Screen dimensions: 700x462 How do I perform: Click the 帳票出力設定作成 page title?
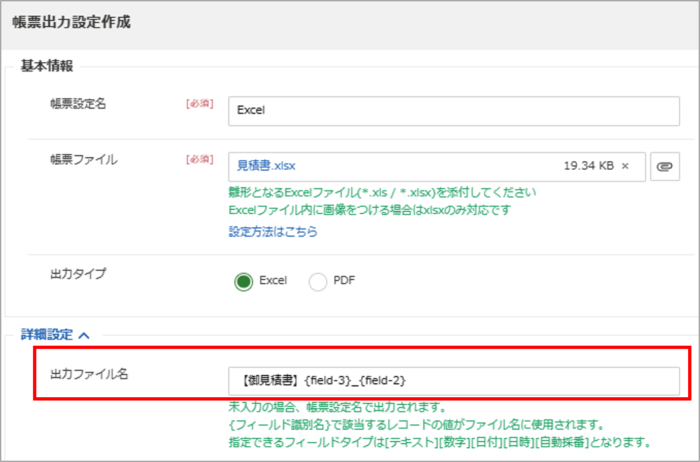[x=71, y=22]
